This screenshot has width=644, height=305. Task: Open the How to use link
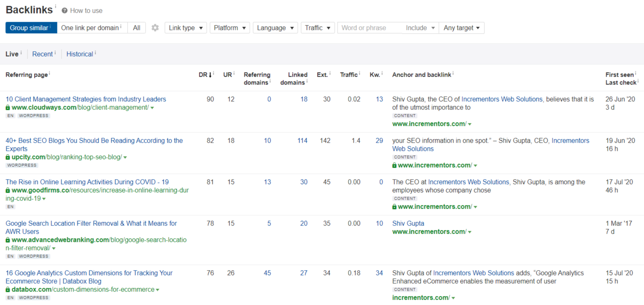86,11
